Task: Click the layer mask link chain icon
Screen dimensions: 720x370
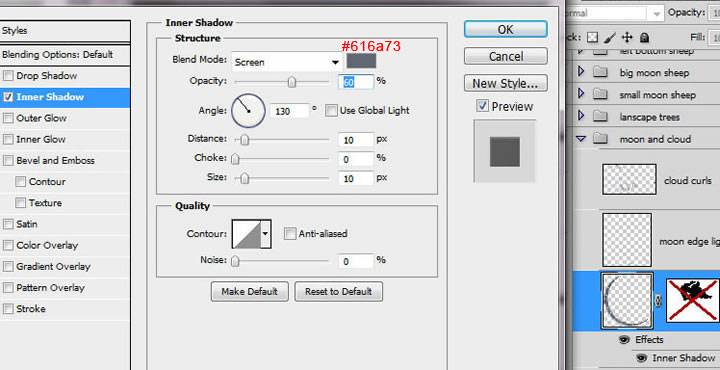Action: point(658,301)
